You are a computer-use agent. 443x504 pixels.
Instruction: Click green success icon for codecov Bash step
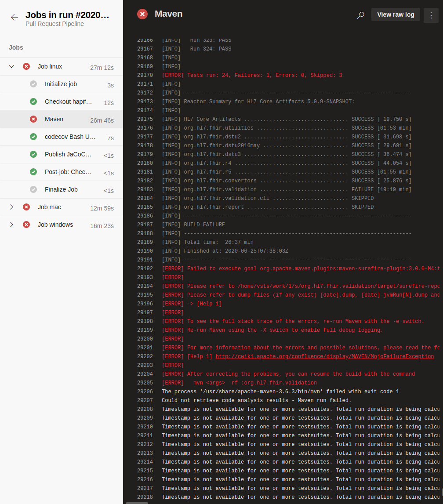click(33, 137)
